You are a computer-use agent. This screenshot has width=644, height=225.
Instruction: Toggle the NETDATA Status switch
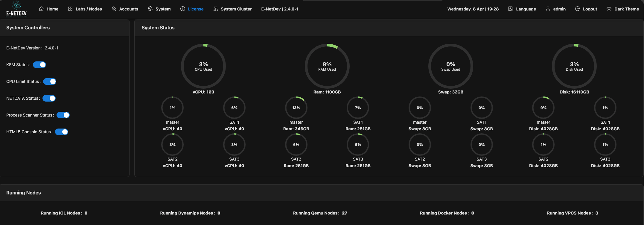49,98
